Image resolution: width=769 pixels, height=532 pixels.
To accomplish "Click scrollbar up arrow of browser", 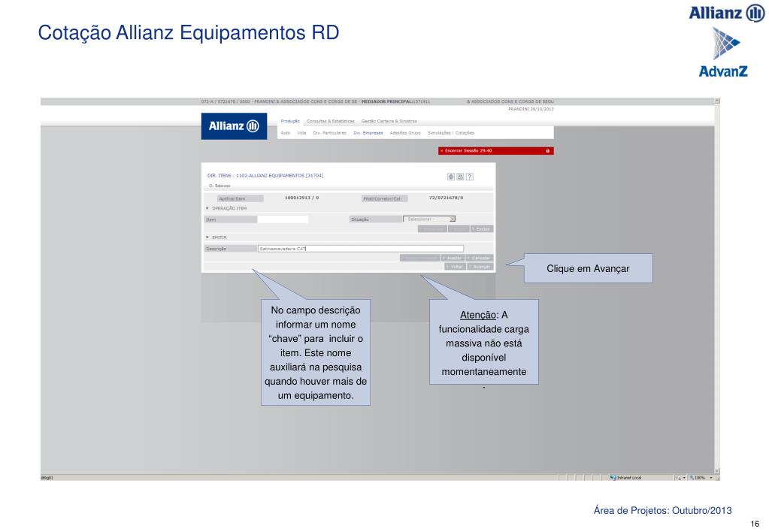I will (x=717, y=101).
